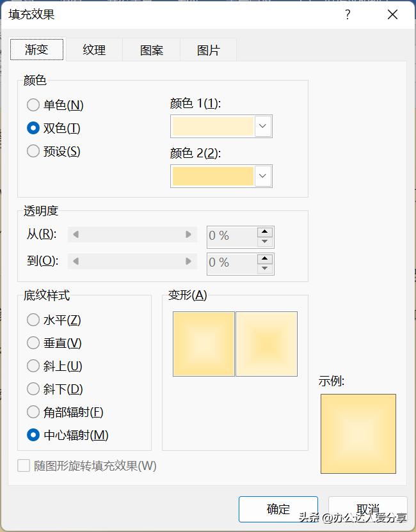
Task: Choose the 水平 shading style
Action: 33,320
